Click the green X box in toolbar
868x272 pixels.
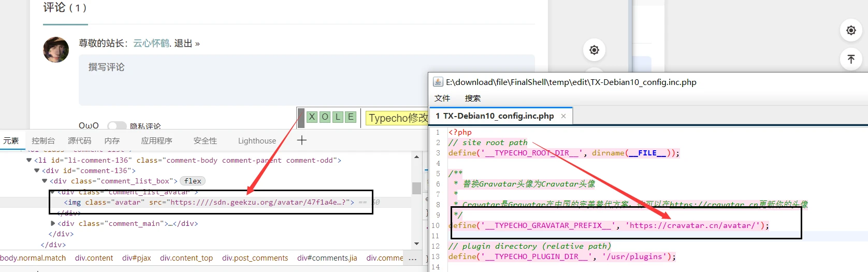click(312, 117)
